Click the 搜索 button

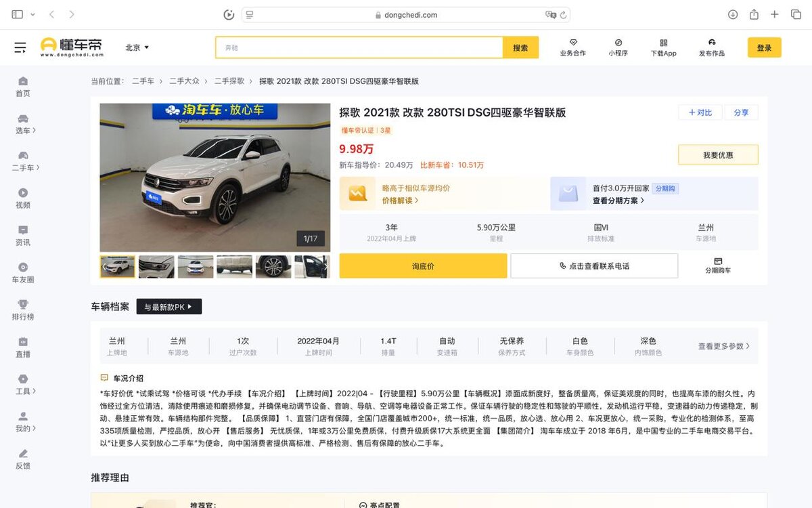520,47
